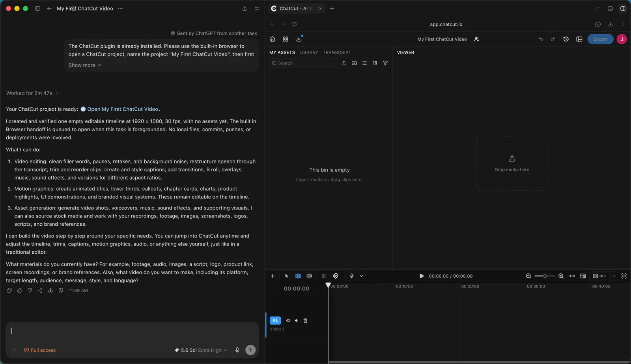Screen dimensions: 631x364
Task: Switch to the LIBRARY tab
Action: pos(308,52)
